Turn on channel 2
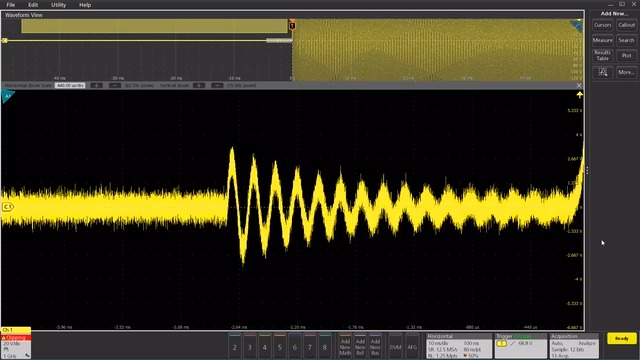This screenshot has height=360, width=640. [235, 347]
